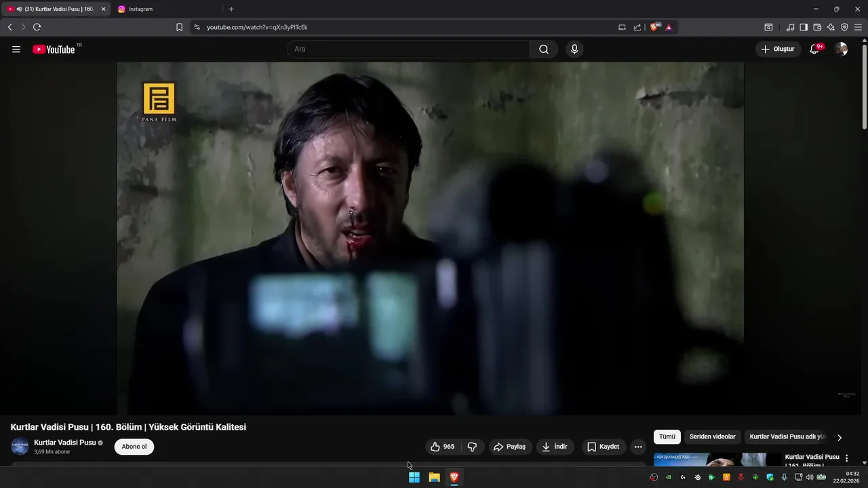Open a new browser tab with plus
Screen dimensions: 868x488
(x=231, y=9)
